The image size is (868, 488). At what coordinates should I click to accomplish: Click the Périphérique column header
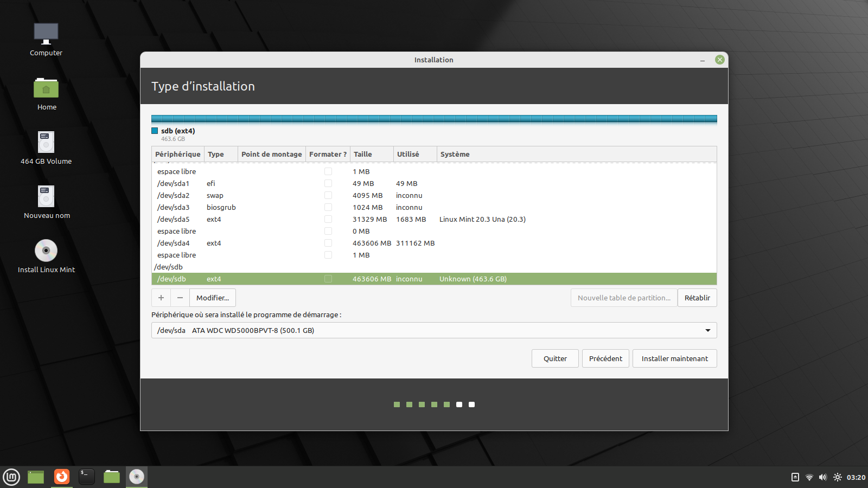177,154
